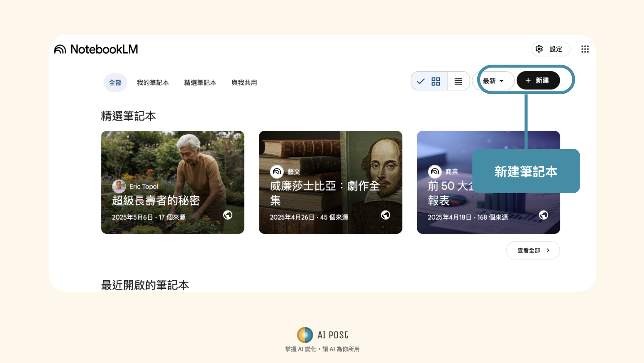This screenshot has height=363, width=644.
Task: Switch to list view layout
Action: point(458,81)
